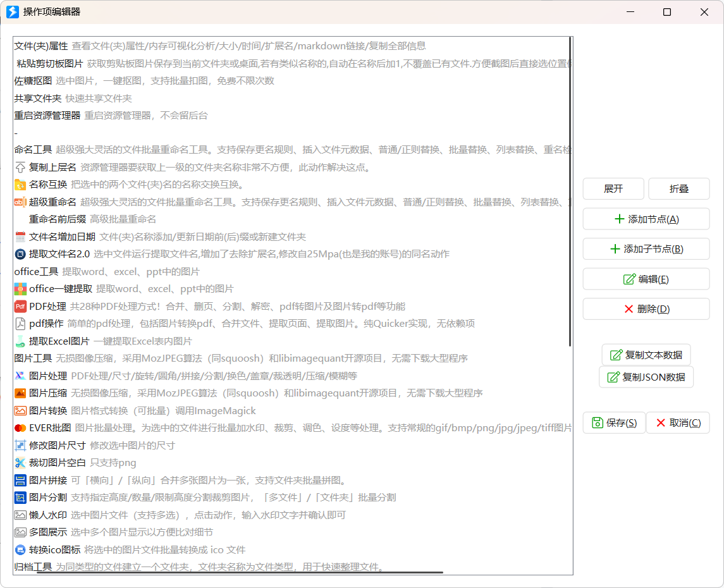Expand all nodes with 展开 button
This screenshot has width=724, height=588.
pos(613,189)
